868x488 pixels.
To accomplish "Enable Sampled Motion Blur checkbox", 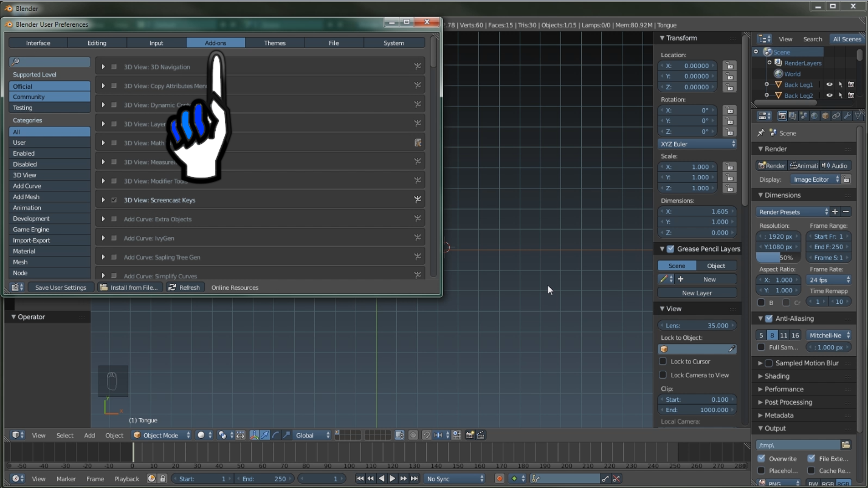I will pos(769,363).
